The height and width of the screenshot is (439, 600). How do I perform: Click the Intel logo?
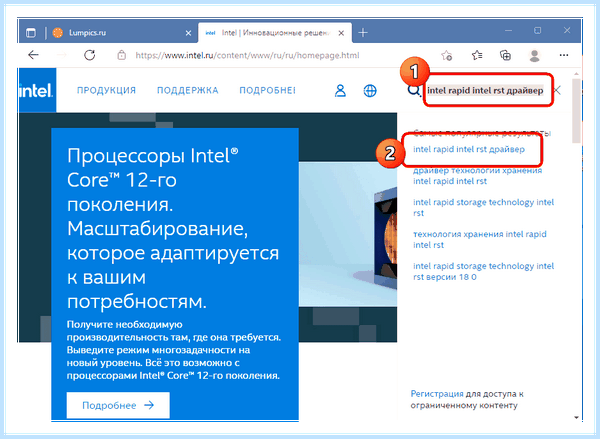coord(37,90)
